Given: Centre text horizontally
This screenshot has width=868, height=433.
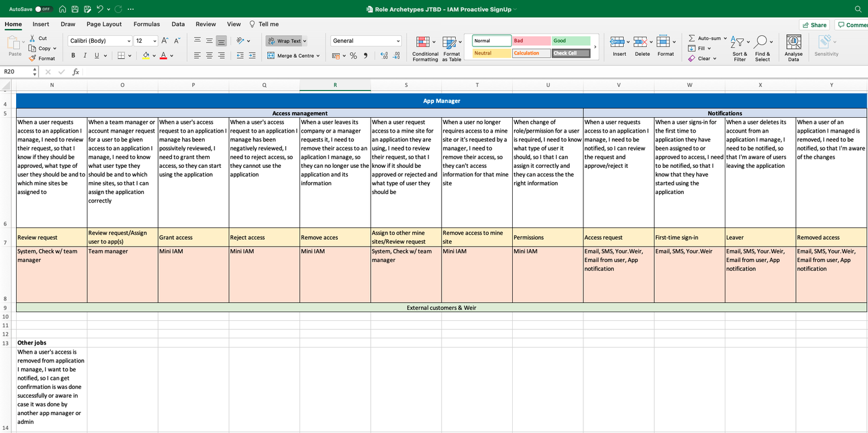Looking at the screenshot, I should tap(209, 55).
